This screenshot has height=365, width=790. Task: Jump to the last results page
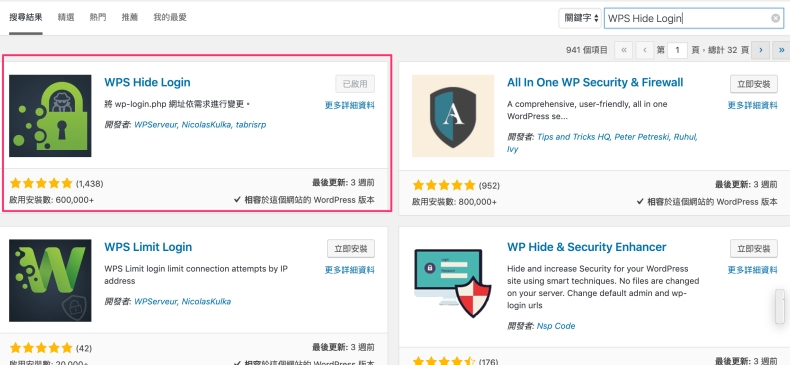(x=782, y=50)
